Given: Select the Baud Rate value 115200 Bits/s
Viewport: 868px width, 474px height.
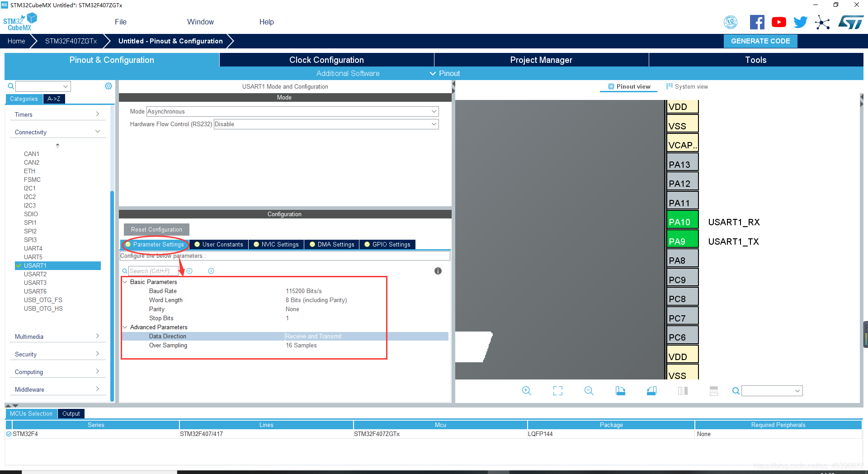Looking at the screenshot, I should point(304,291).
